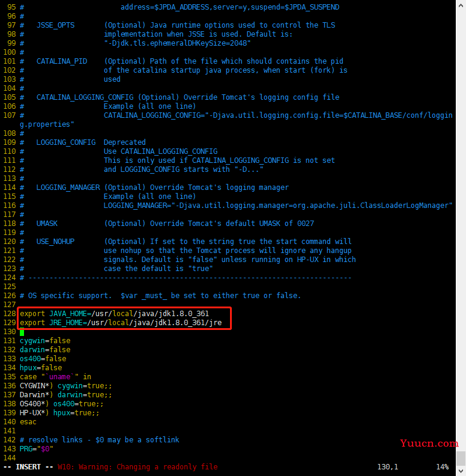Click "HP-UX*) hpux=true;;" line
This screenshot has width=466, height=476.
59,413
